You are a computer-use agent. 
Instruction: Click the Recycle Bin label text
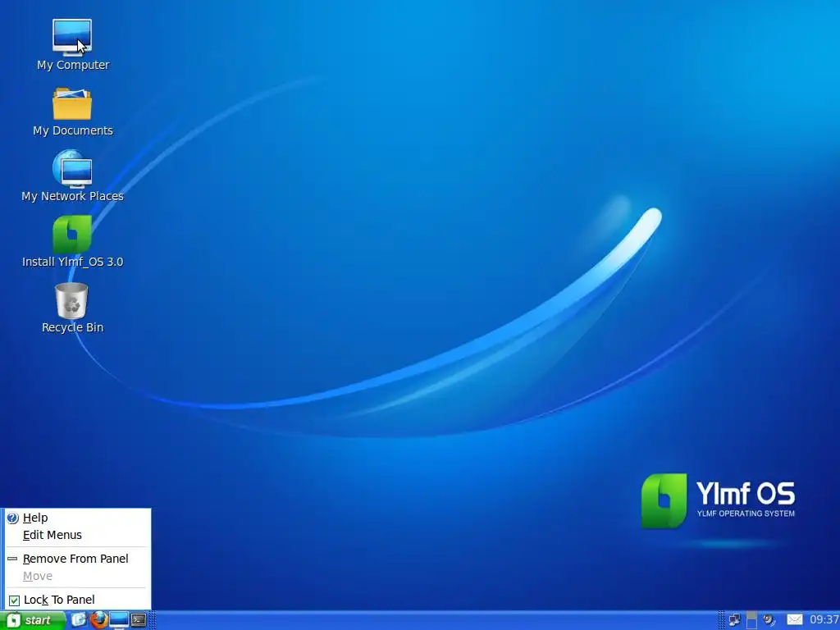click(72, 327)
